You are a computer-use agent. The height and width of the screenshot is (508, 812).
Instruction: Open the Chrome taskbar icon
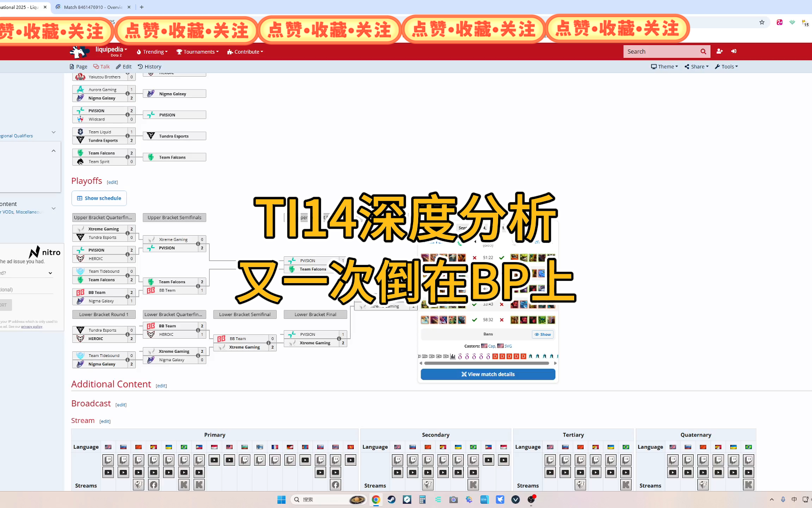pos(376,500)
